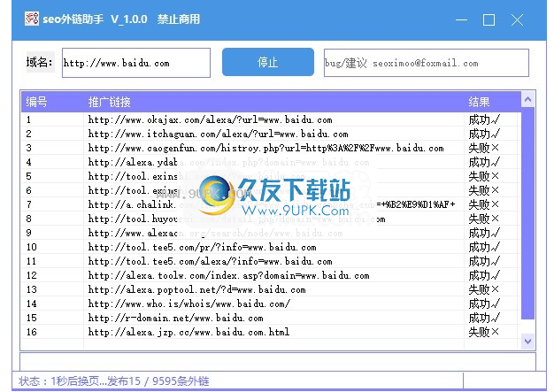Click the 编号 column header
554x392 pixels.
36,102
